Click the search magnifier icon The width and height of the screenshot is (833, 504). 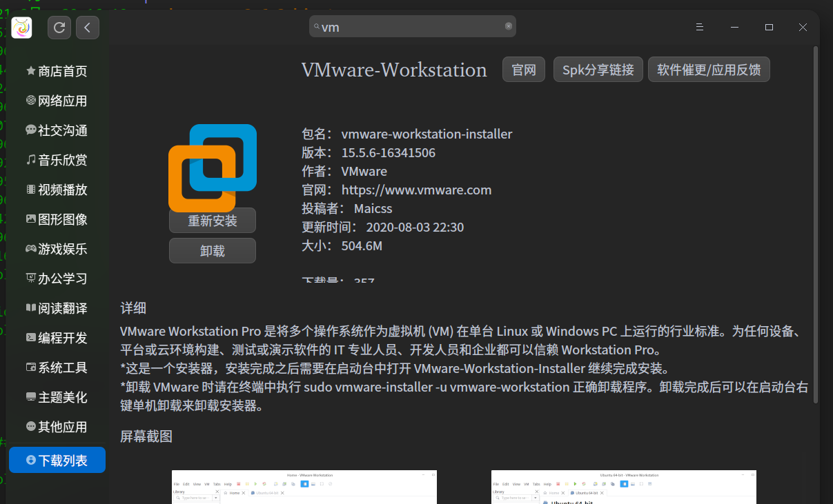pyautogui.click(x=317, y=27)
